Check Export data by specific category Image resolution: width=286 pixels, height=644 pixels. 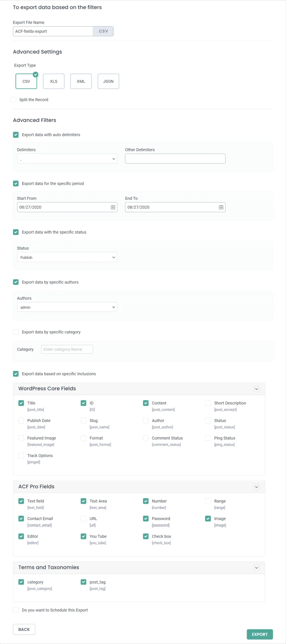tap(16, 332)
